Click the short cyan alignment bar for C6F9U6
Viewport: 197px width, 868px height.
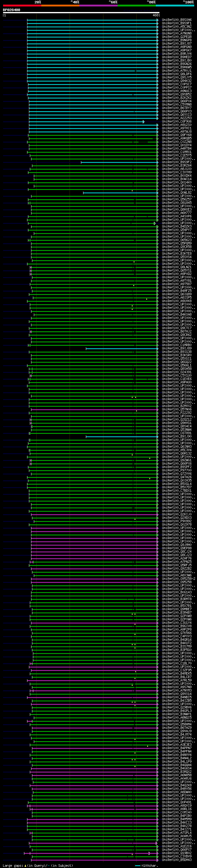87,122
